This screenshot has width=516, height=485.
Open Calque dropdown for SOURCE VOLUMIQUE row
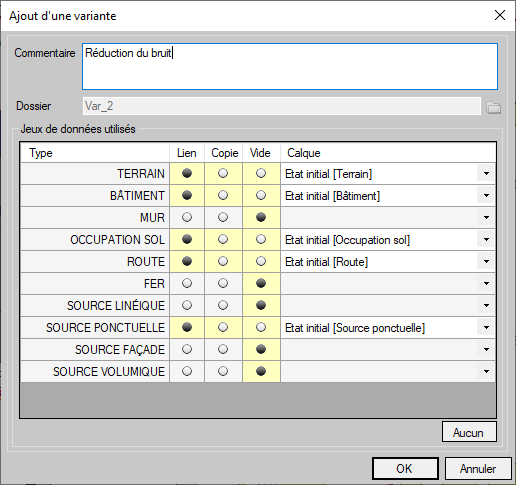486,371
